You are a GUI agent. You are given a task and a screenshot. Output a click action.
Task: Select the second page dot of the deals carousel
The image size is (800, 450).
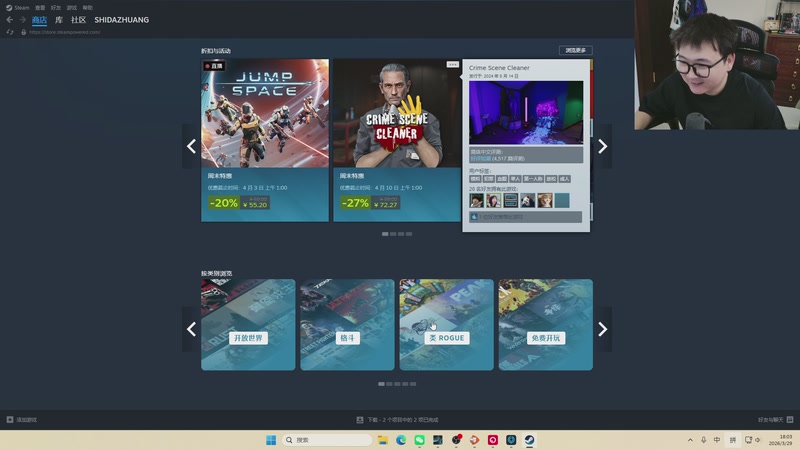click(393, 234)
